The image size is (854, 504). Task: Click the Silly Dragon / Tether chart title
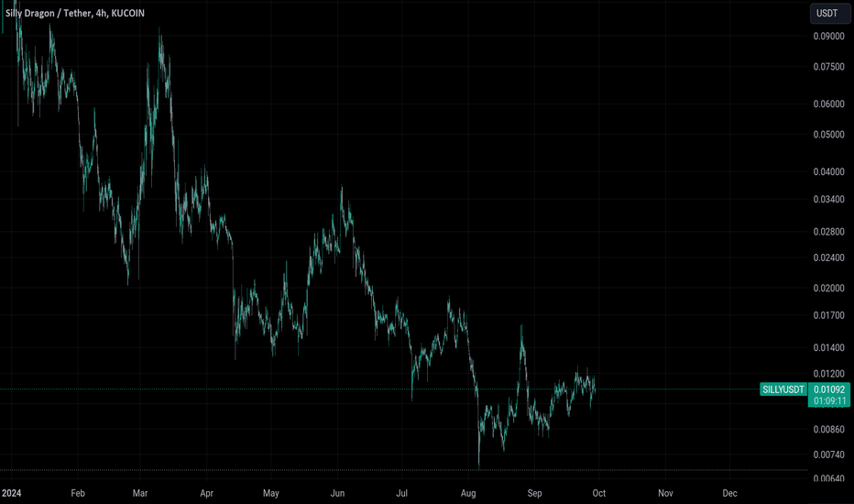pyautogui.click(x=75, y=13)
